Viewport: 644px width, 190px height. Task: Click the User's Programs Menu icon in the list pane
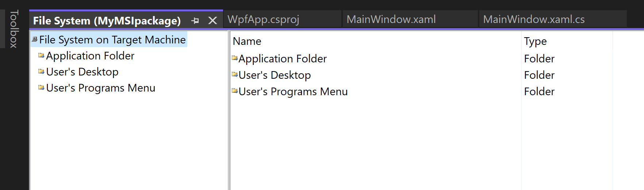[235, 91]
